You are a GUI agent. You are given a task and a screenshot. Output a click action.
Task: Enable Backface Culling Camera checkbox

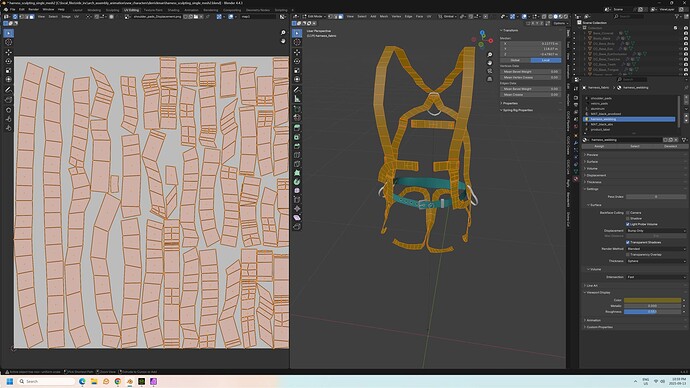click(628, 213)
